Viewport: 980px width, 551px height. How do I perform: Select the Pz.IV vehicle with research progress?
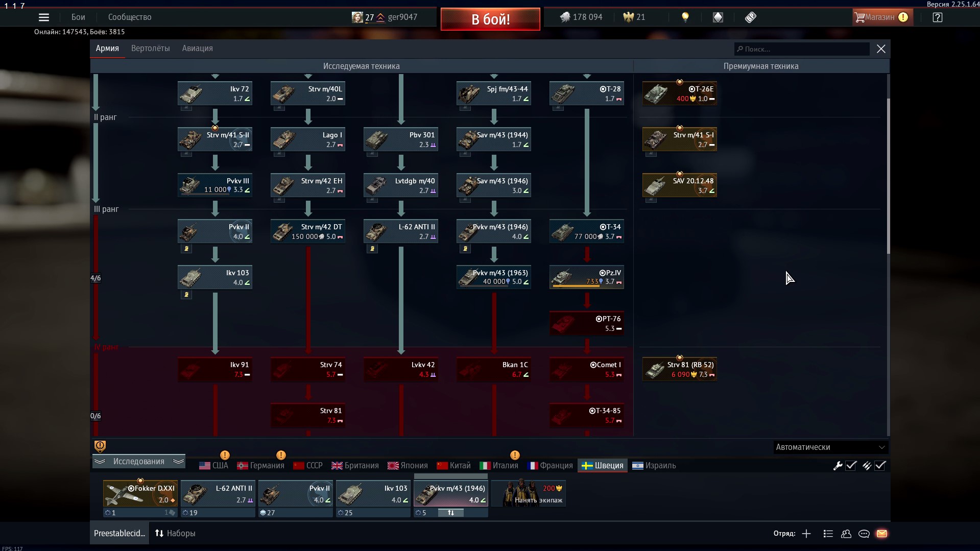tap(587, 277)
